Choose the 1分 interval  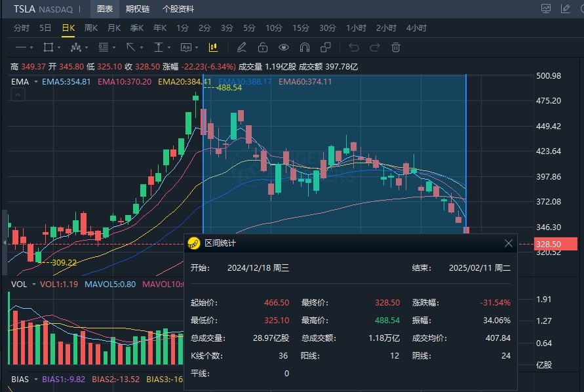182,28
